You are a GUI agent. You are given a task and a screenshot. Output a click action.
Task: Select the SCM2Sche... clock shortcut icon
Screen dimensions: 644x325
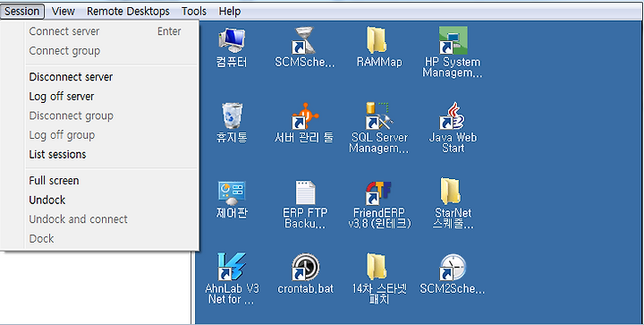click(453, 267)
